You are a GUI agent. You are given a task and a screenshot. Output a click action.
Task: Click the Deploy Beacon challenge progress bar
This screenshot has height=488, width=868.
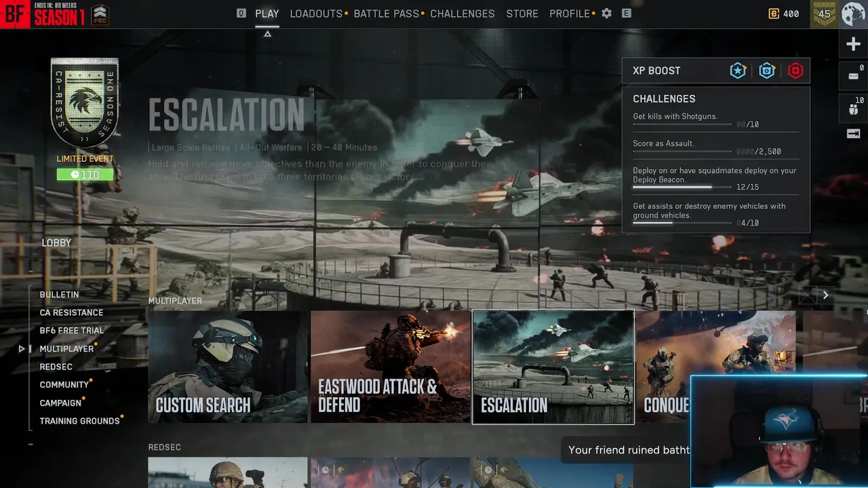pyautogui.click(x=682, y=187)
